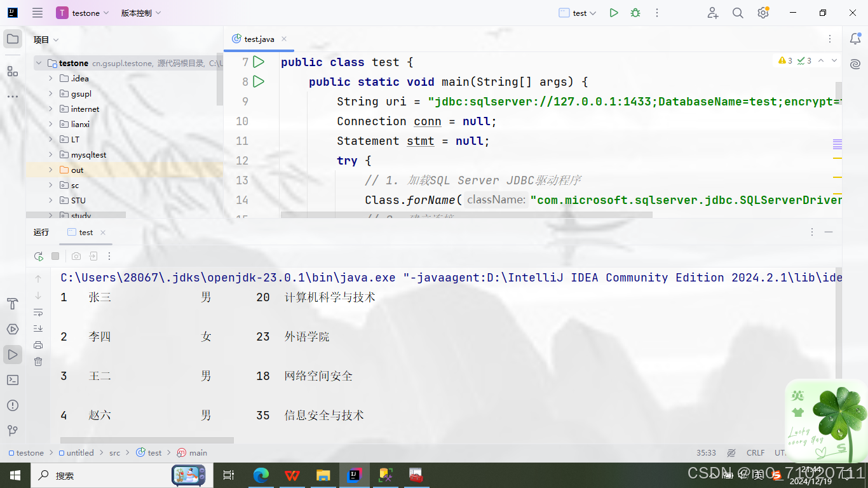Open the Git version control tool window
The width and height of the screenshot is (868, 488).
13,431
